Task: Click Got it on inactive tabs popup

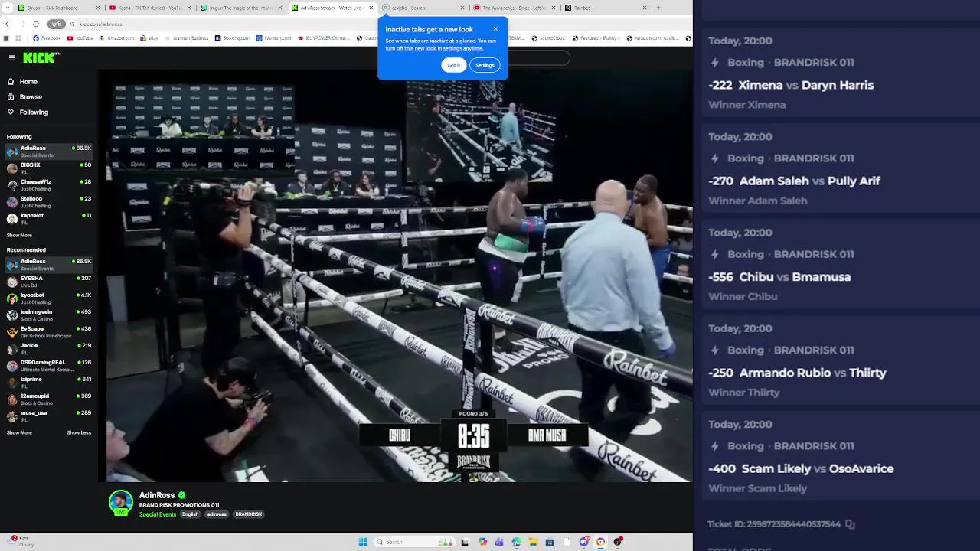Action: (x=454, y=65)
